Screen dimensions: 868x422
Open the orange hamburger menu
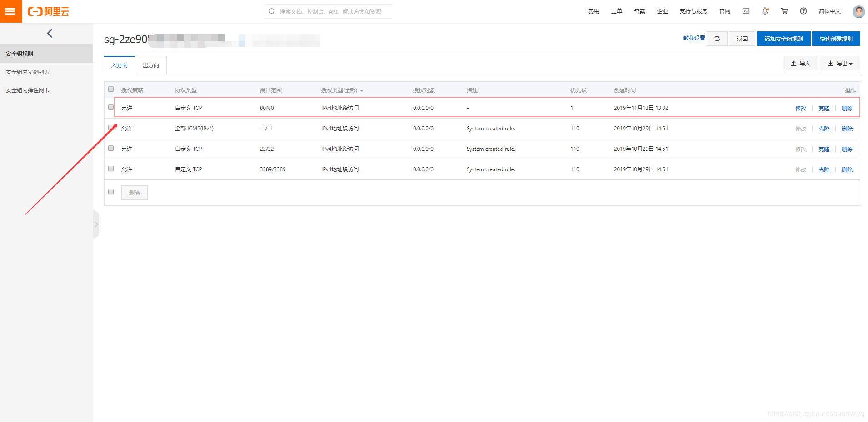pyautogui.click(x=10, y=11)
